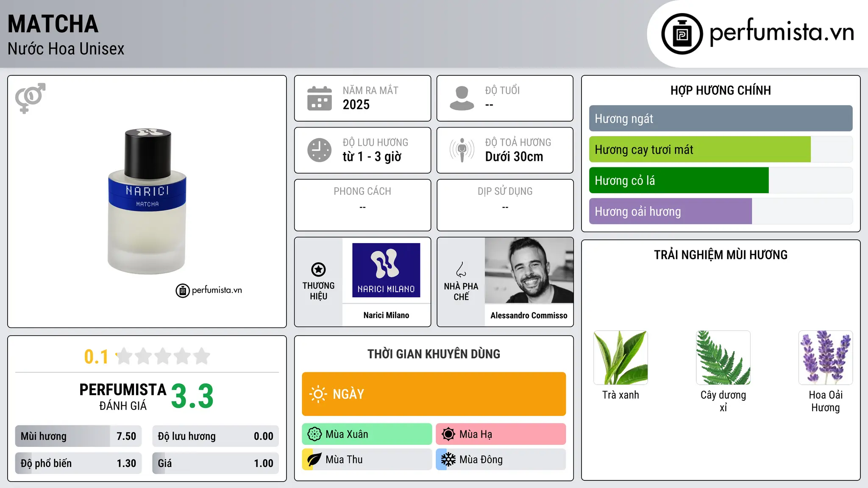
Task: Click the longevity value từ 1 - 3 giờ
Action: pyautogui.click(x=372, y=157)
